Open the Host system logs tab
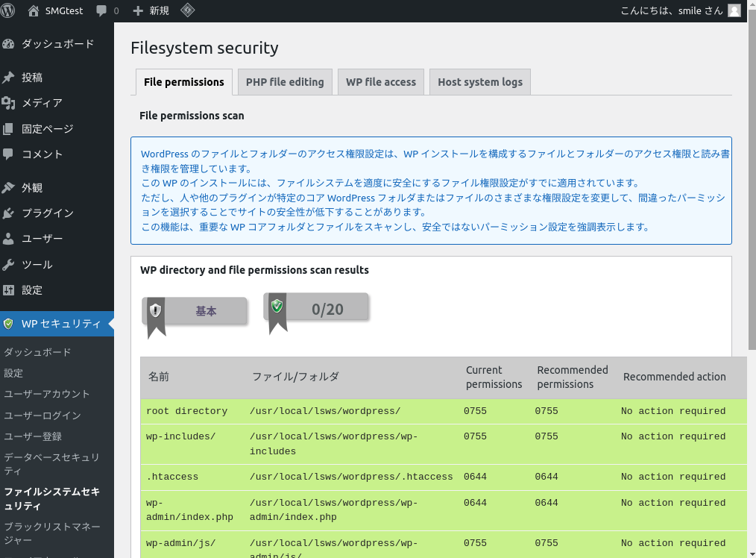This screenshot has height=558, width=756. pyautogui.click(x=480, y=82)
